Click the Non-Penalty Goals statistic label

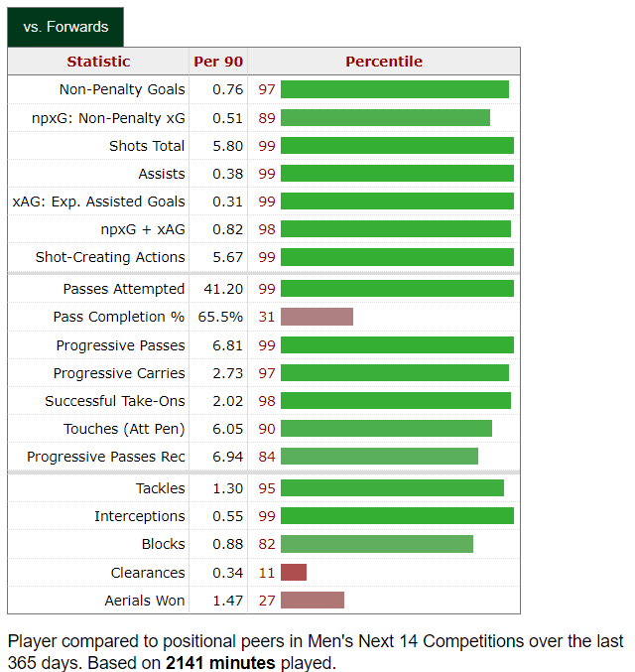click(122, 89)
